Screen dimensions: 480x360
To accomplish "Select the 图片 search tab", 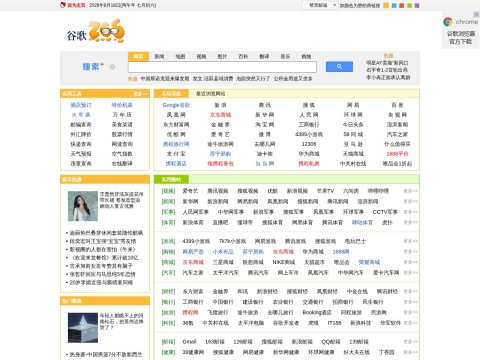I will pos(222,57).
